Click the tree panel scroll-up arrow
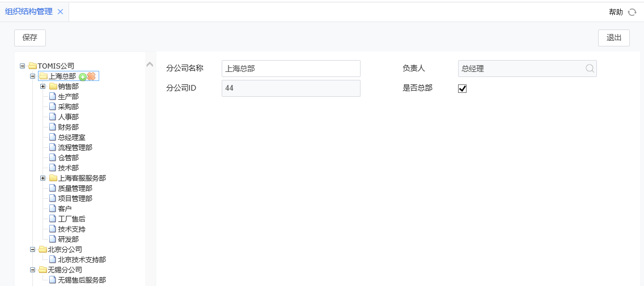644x286 pixels. 150,65
